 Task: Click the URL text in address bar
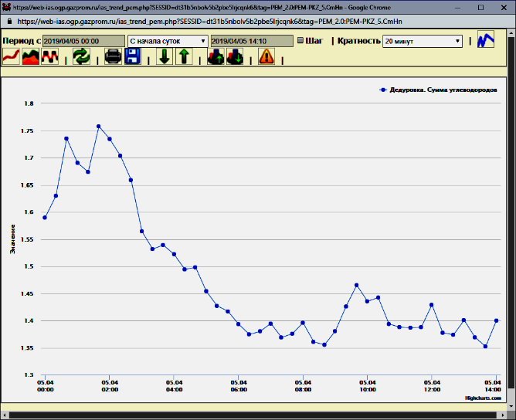[209, 22]
